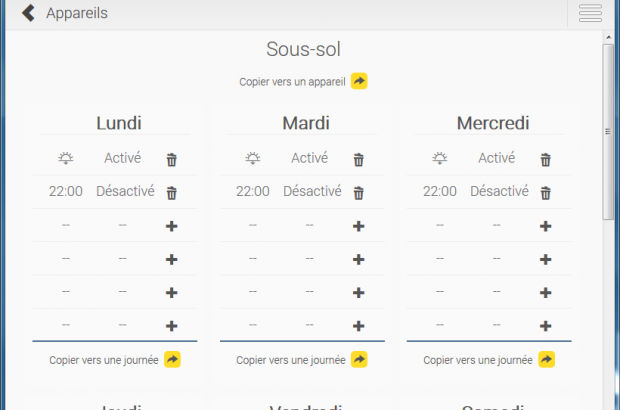The height and width of the screenshot is (410, 620).
Task: Click yellow copy to device icon
Action: click(x=359, y=81)
